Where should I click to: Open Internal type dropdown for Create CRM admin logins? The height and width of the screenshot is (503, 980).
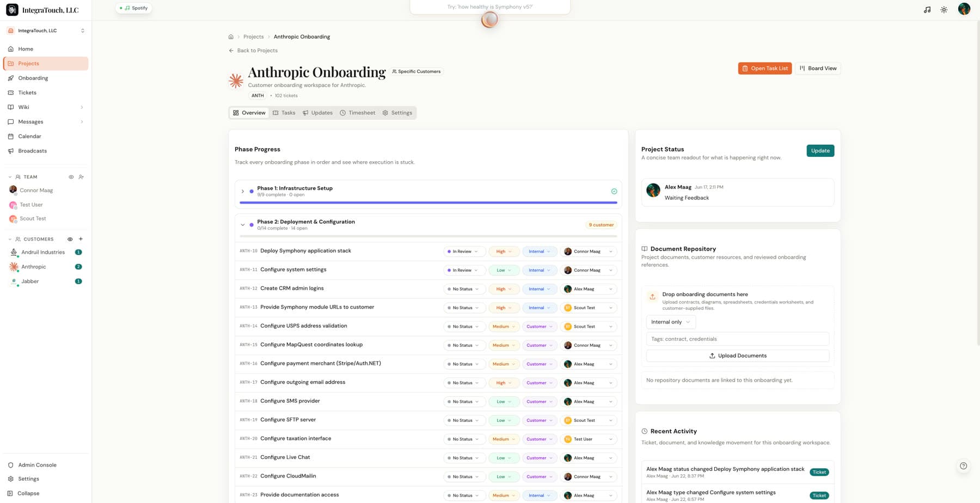point(540,289)
